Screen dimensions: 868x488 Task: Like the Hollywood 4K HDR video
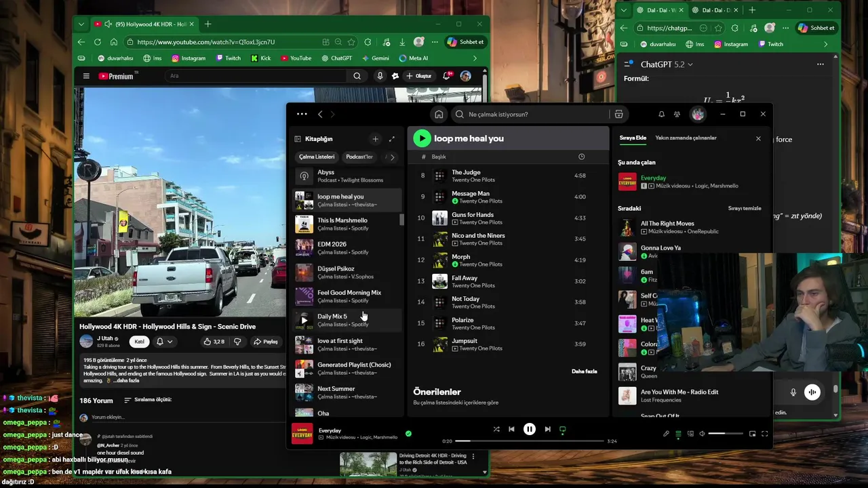pyautogui.click(x=214, y=342)
